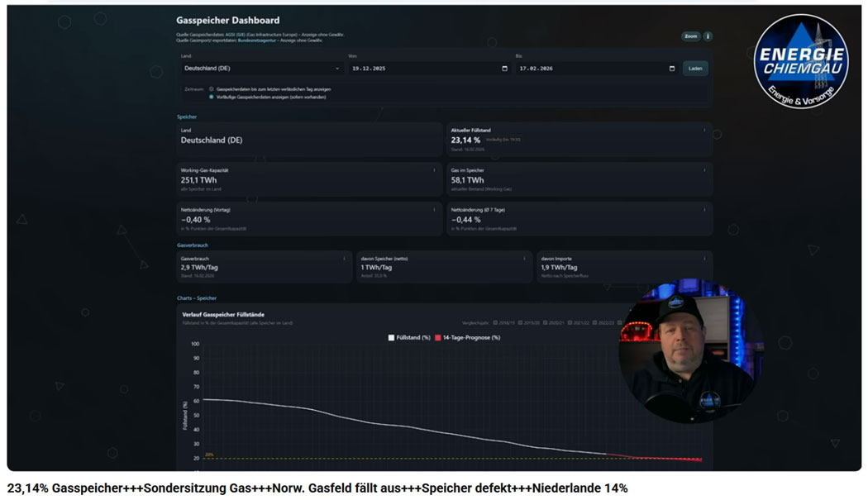This screenshot has width=868, height=500.
Task: Open calendar picker in the Von date field
Action: (x=505, y=69)
